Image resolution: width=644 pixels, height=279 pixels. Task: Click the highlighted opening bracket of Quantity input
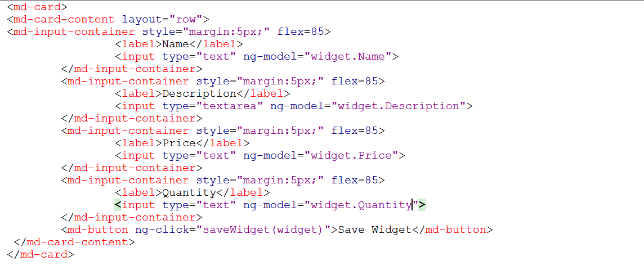[x=118, y=204]
